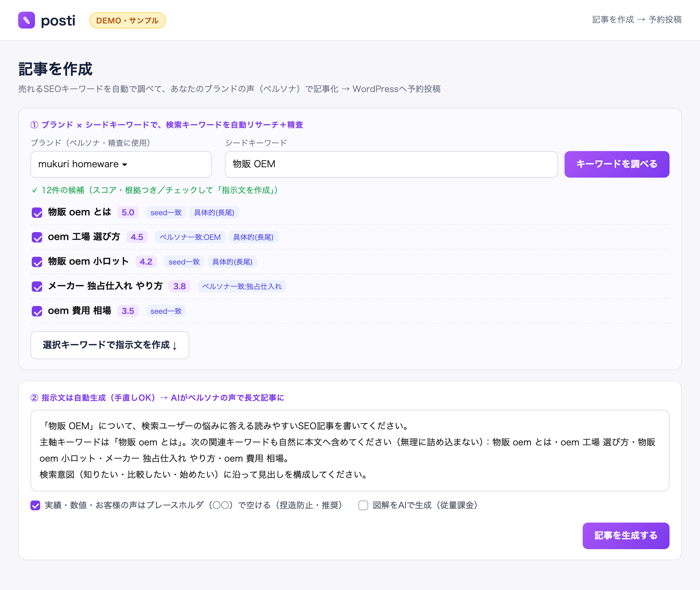Viewport: 700px width, 590px height.
Task: Click the シードキーワード field label
Action: click(x=256, y=143)
